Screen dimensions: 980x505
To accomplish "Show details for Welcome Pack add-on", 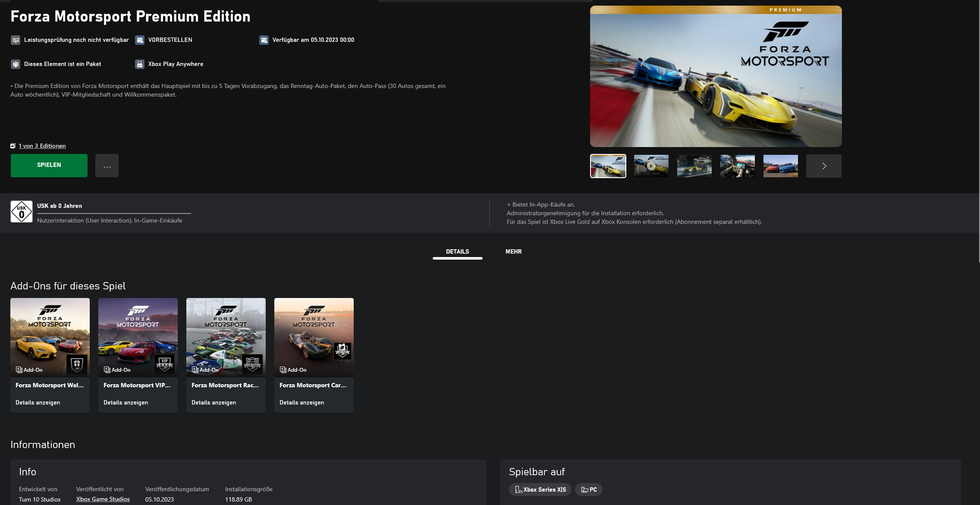I will (38, 402).
